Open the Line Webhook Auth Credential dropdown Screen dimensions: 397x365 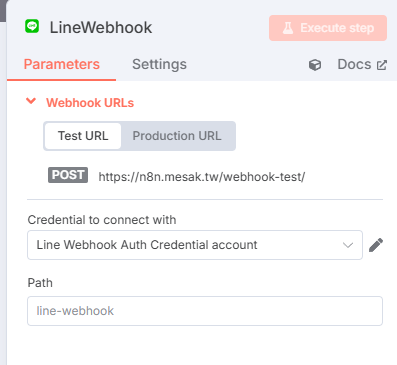(x=195, y=245)
